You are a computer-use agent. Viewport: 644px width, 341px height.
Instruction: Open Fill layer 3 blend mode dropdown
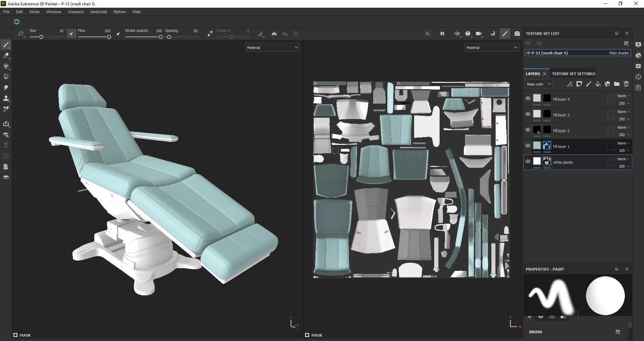(624, 112)
